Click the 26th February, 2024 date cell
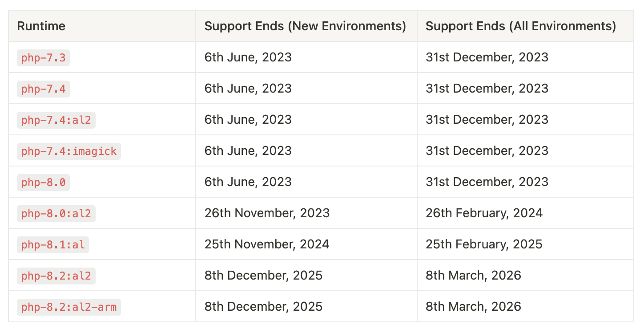The height and width of the screenshot is (333, 644). (484, 213)
